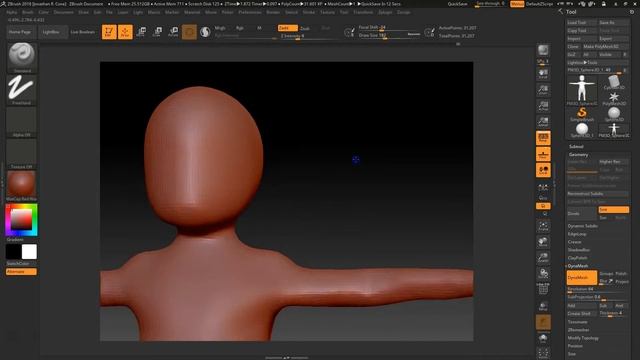Click the Save As button
The height and width of the screenshot is (360, 640).
click(x=613, y=23)
